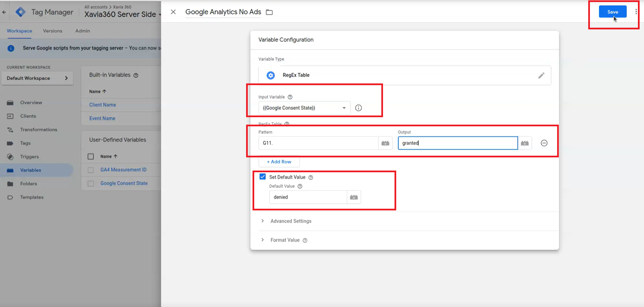Open the GA4 Measurement ID variable

coord(123,170)
